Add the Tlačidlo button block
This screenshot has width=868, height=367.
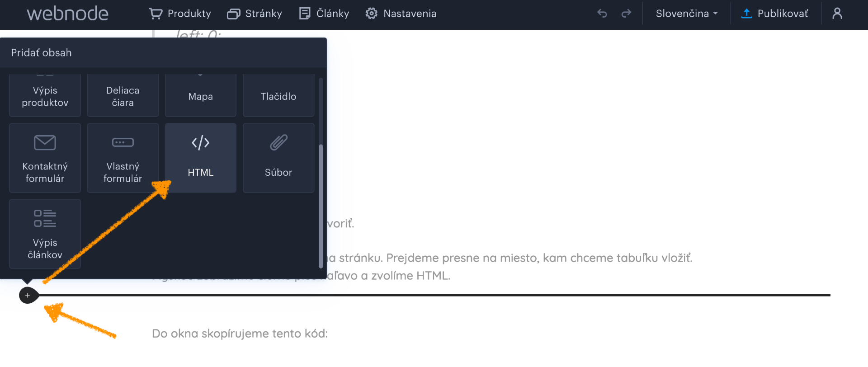click(x=278, y=95)
